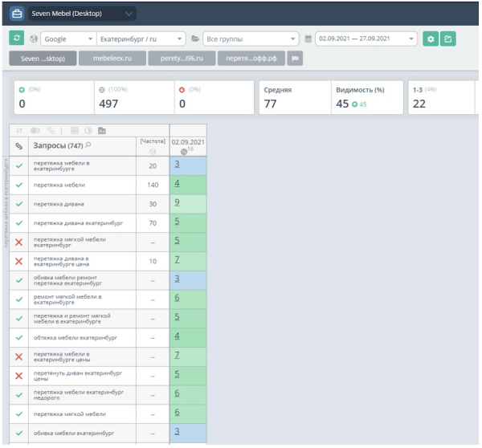Click the green export button
Viewport: 482px width, 448px height.
tap(448, 39)
